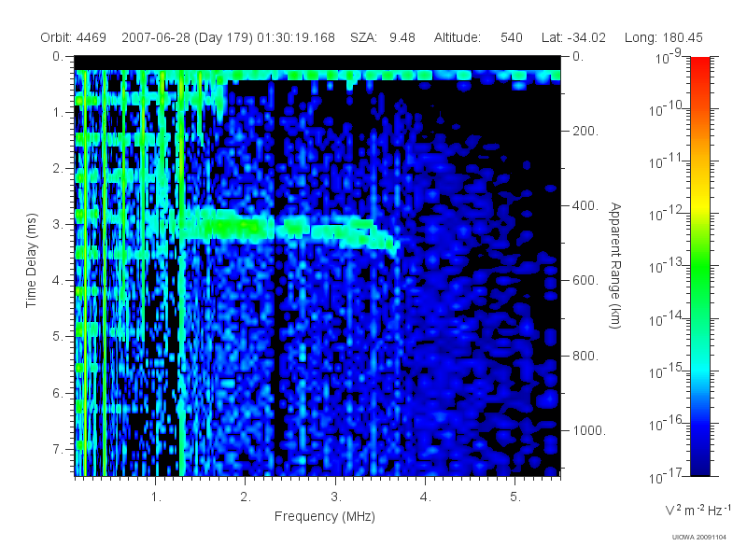Click the '1.' tick on Frequency axis
The height and width of the screenshot is (560, 747).
[156, 497]
